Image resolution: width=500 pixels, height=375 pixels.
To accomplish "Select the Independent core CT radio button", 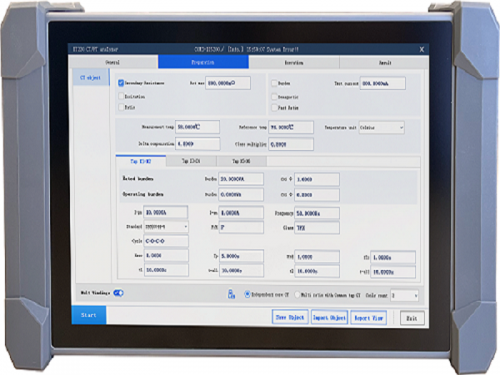I will click(247, 295).
